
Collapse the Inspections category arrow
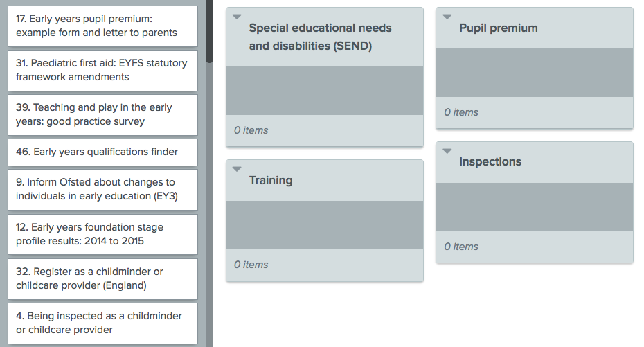[447, 151]
